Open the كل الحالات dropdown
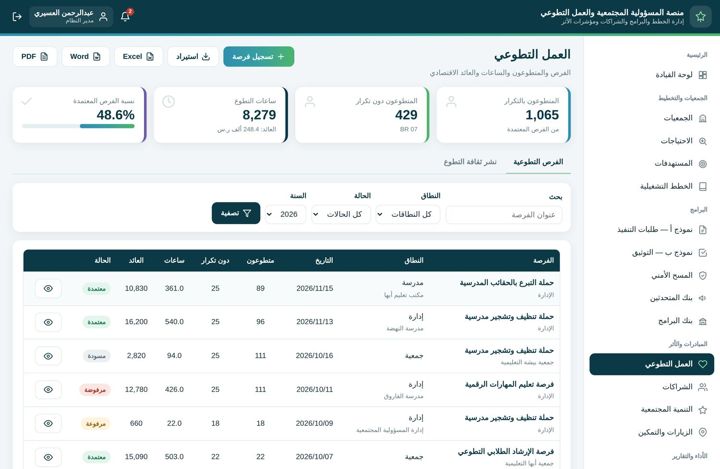 pos(341,215)
